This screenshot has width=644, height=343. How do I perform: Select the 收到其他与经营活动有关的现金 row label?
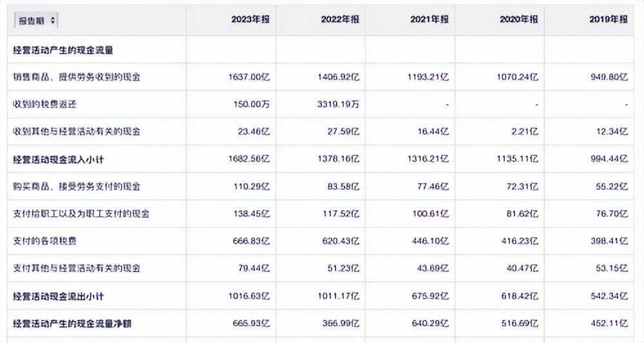tap(77, 132)
